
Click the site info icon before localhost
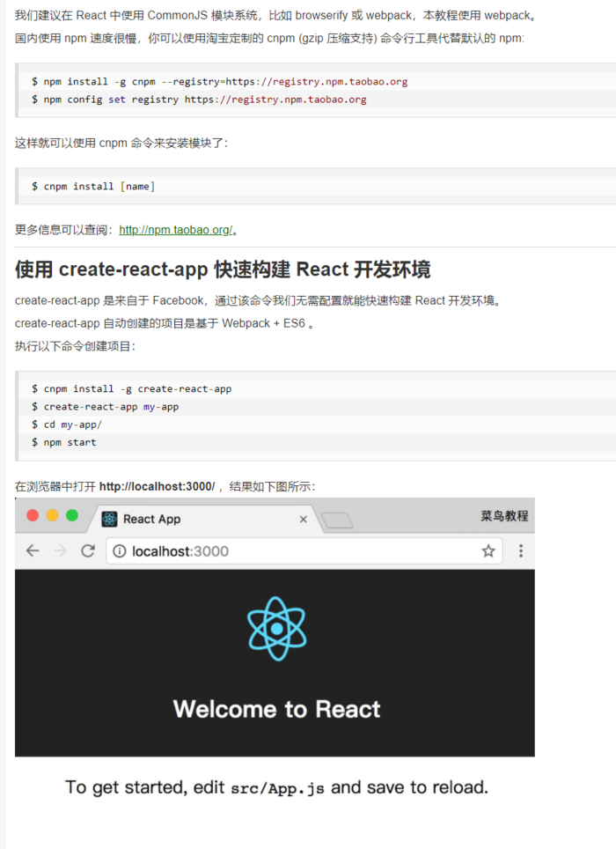119,551
